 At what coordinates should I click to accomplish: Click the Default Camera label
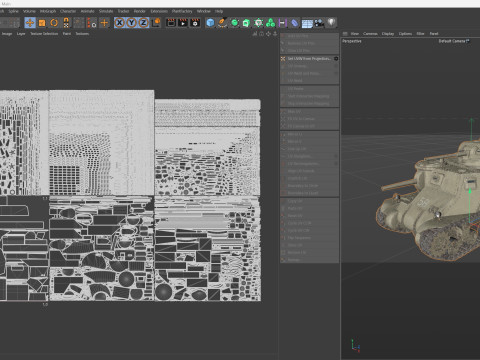pos(452,41)
